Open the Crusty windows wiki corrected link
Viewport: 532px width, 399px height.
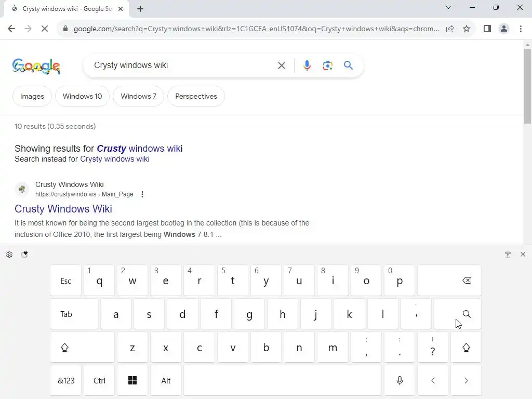(139, 149)
